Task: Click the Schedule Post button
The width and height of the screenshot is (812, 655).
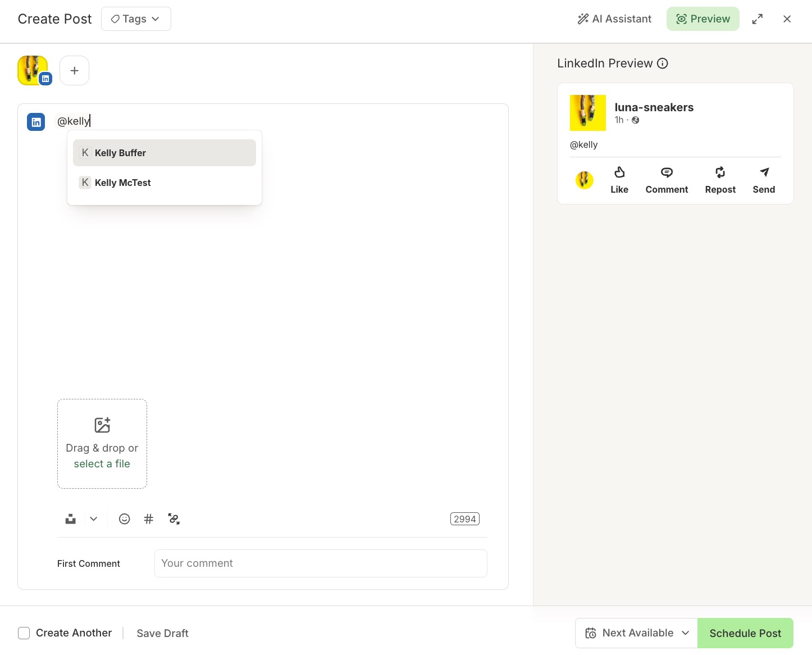Action: point(745,633)
